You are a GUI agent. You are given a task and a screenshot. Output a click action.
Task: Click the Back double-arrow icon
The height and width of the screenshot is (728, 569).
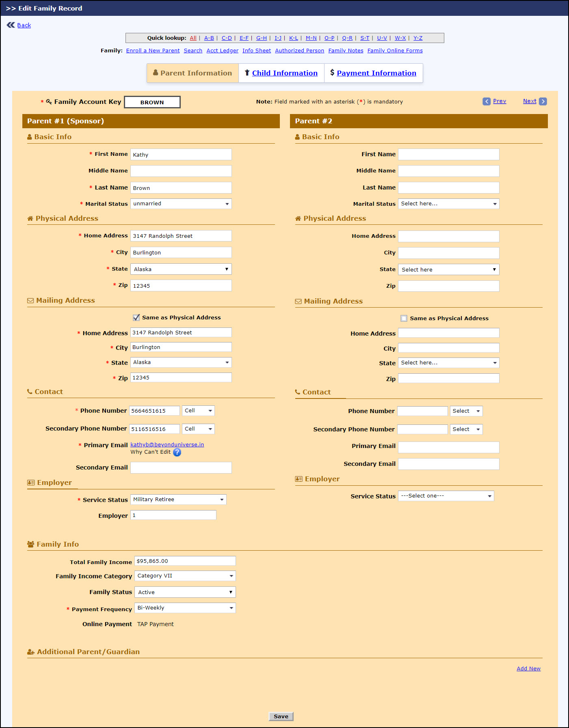(11, 25)
